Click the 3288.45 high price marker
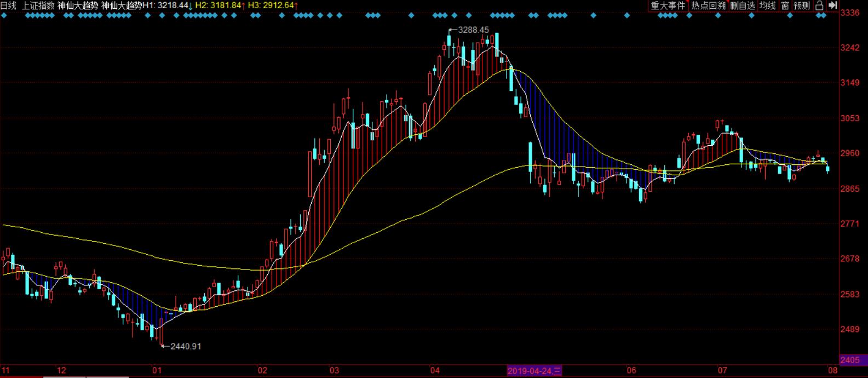868x378 pixels. pyautogui.click(x=473, y=30)
